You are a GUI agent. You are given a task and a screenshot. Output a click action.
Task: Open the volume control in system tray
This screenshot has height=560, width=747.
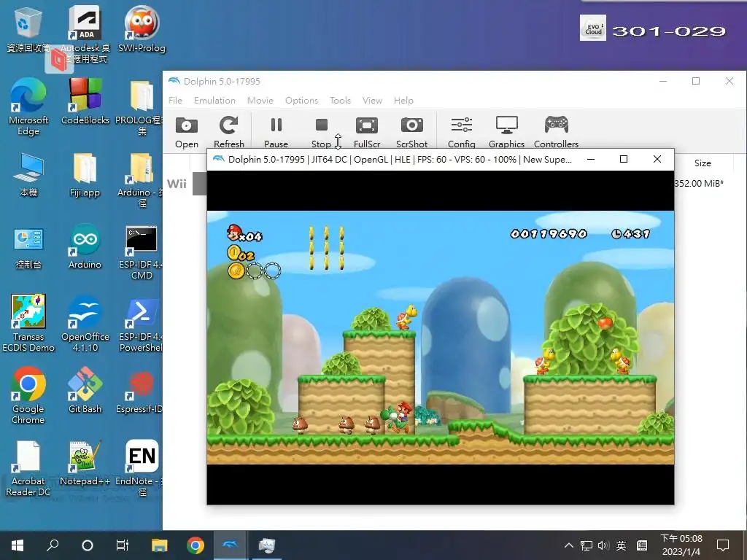click(603, 545)
